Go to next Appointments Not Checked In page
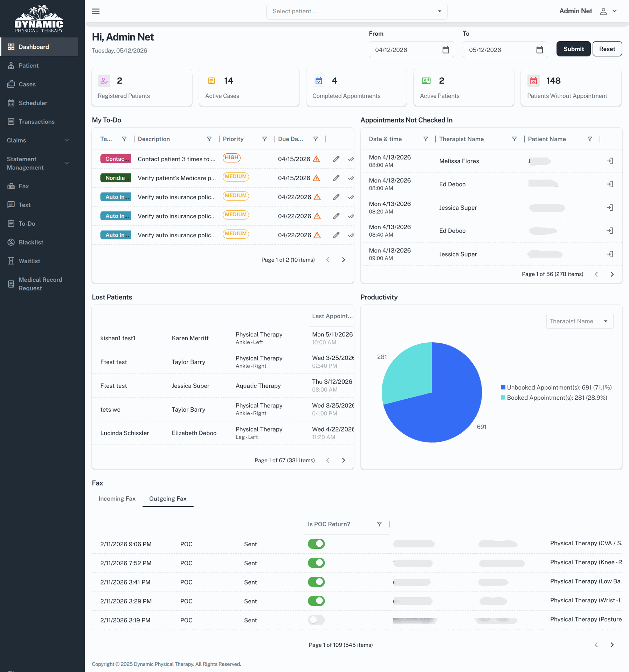The width and height of the screenshot is (629, 672). [612, 274]
